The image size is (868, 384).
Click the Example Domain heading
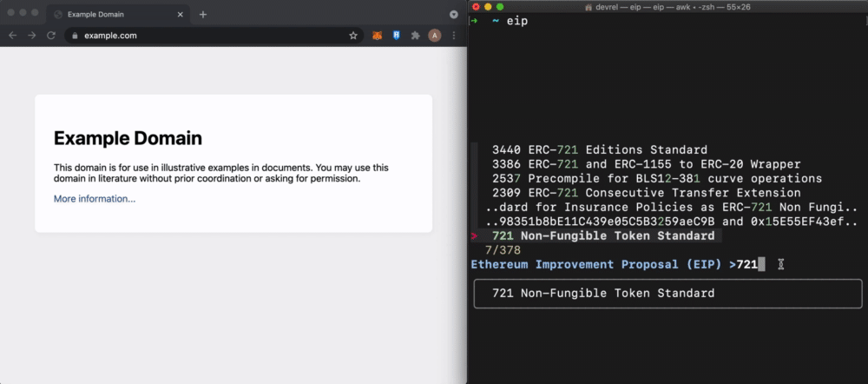[128, 138]
